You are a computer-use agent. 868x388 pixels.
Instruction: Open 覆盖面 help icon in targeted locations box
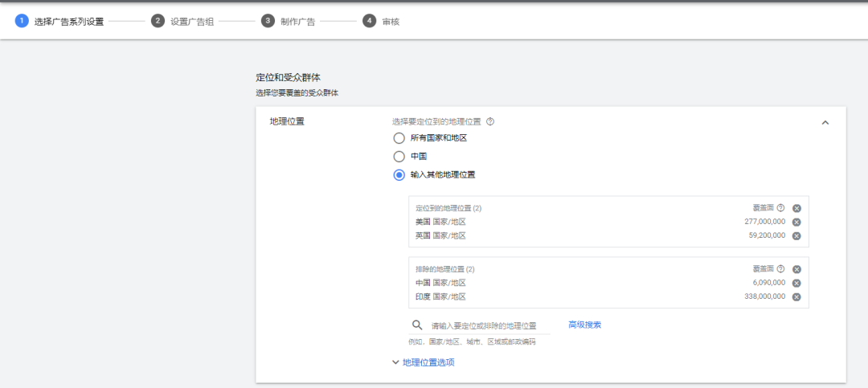(x=780, y=208)
